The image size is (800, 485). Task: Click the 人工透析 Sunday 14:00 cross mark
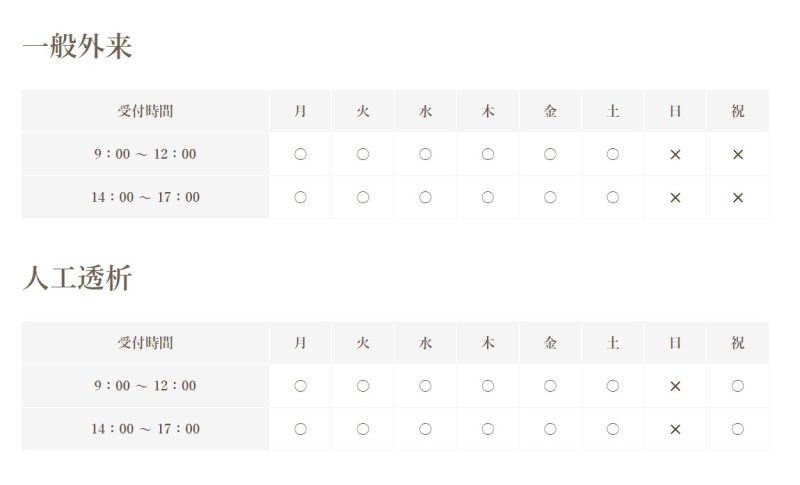click(x=675, y=429)
